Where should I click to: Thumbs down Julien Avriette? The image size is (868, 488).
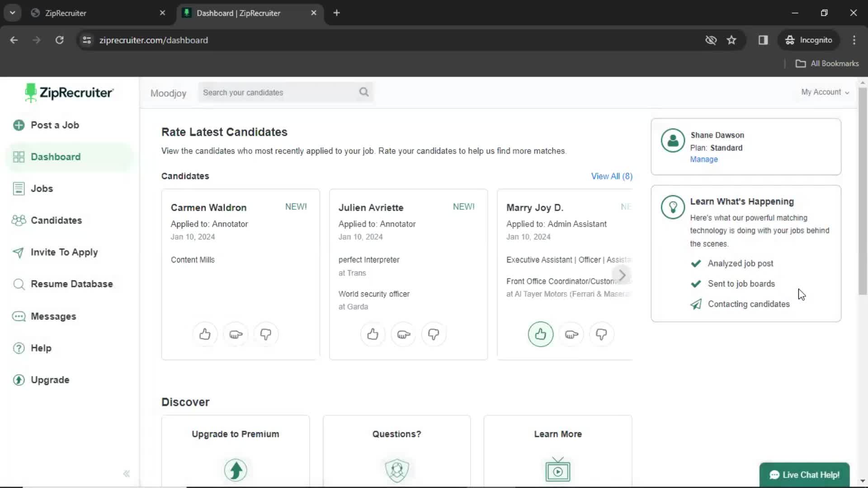point(434,334)
